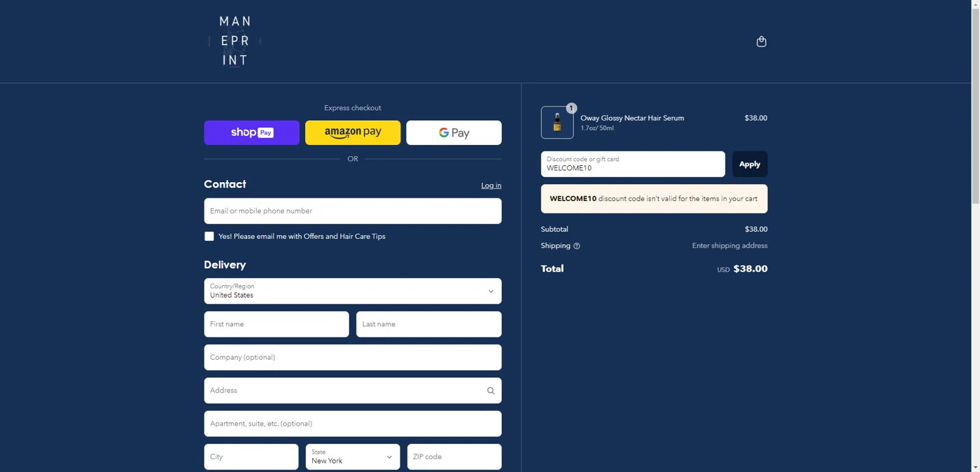Image resolution: width=980 pixels, height=472 pixels.
Task: Focus the Address field
Action: [353, 390]
